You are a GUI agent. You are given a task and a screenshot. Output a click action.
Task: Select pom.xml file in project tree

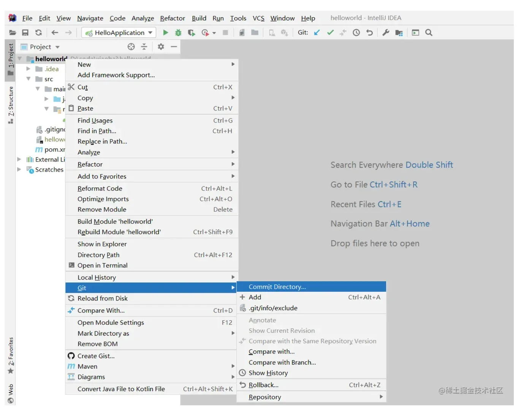click(51, 149)
